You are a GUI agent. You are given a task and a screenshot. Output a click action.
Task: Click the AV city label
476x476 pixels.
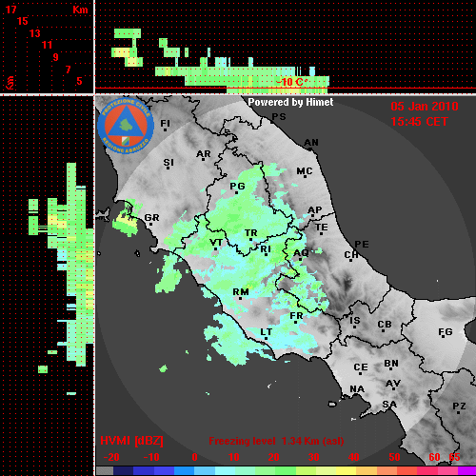pos(393,384)
